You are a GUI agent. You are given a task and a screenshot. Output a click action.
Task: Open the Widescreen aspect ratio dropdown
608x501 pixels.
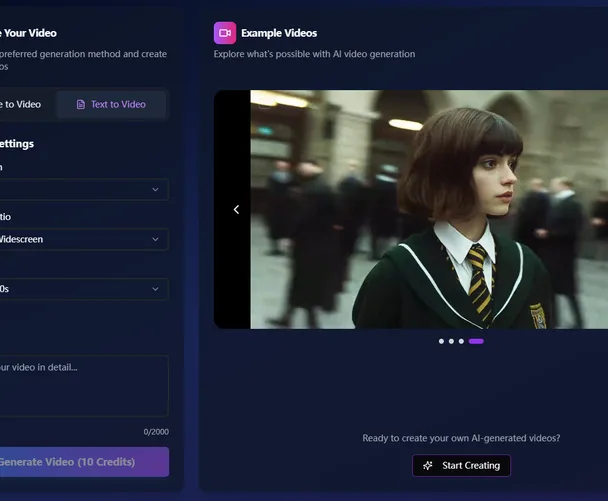pos(84,239)
